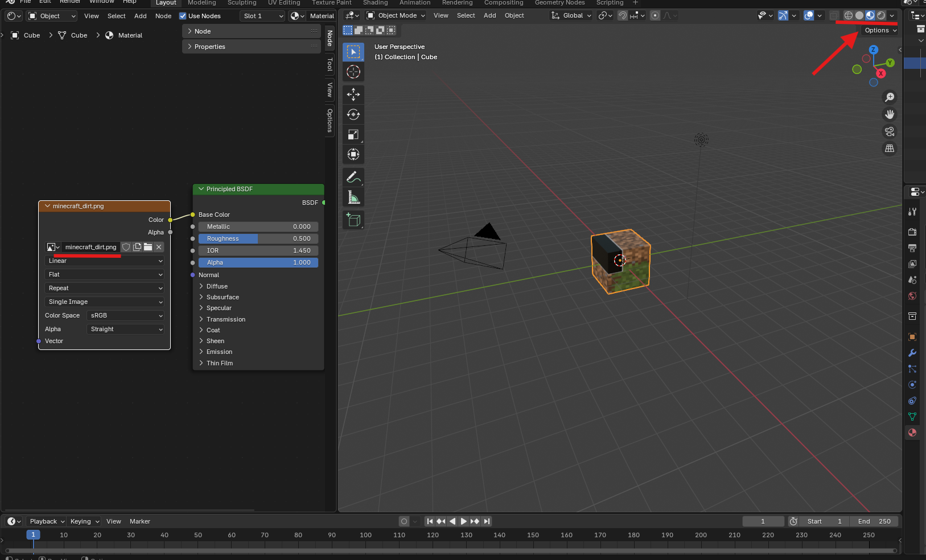Expand the Node sidebar panel
The width and height of the screenshot is (926, 560).
[252, 31]
